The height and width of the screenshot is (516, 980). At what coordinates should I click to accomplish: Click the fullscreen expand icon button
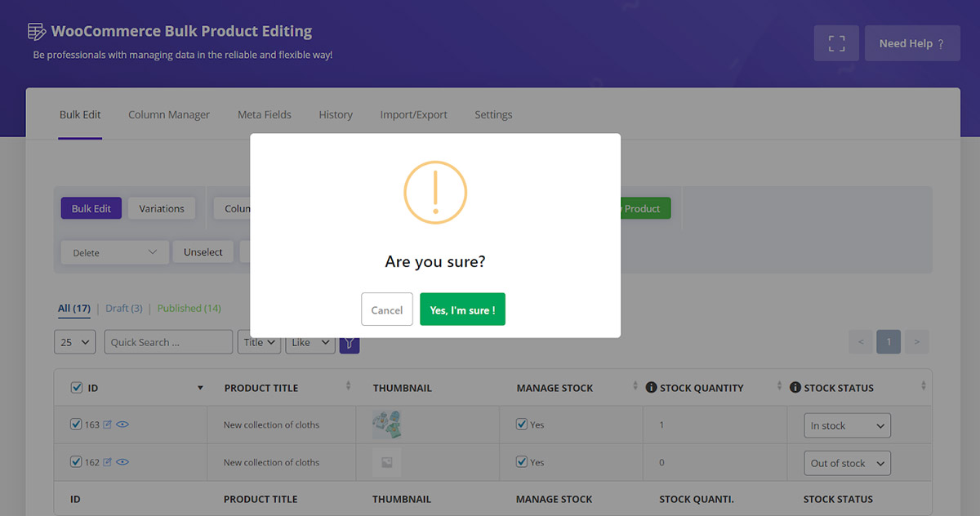(x=836, y=43)
